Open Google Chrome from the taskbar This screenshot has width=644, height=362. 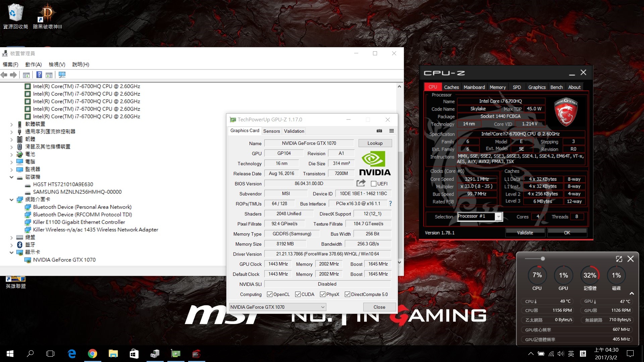point(93,354)
